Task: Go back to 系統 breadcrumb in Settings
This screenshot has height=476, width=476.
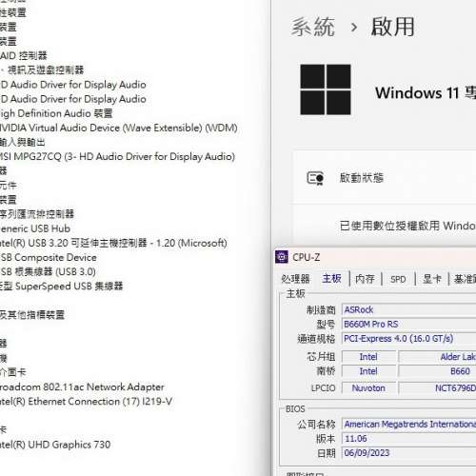Action: 313,27
